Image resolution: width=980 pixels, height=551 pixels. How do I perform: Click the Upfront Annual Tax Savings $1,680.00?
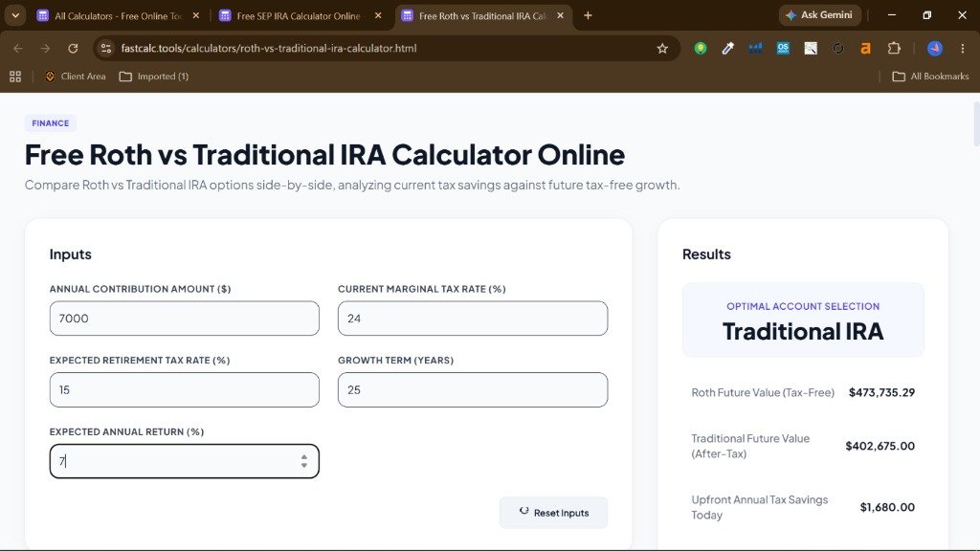pyautogui.click(x=887, y=507)
